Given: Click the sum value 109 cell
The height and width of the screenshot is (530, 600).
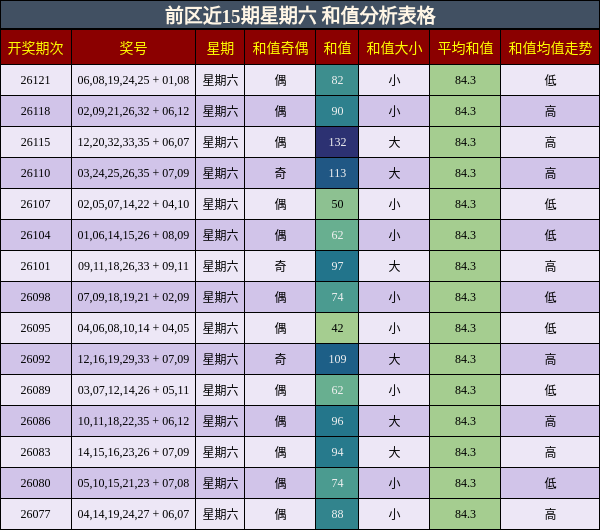Looking at the screenshot, I should coord(337,359).
